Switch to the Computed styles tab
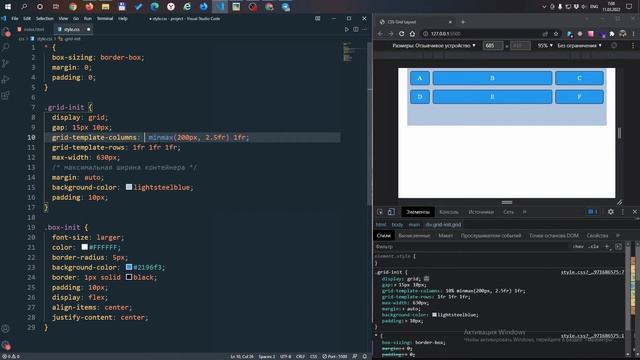 pyautogui.click(x=414, y=236)
